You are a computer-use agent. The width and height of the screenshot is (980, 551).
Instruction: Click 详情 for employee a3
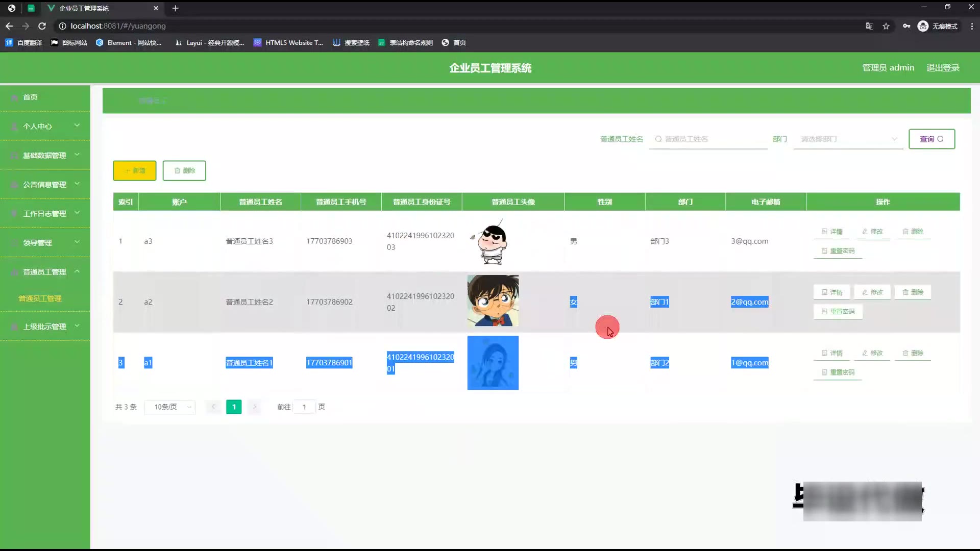pos(831,232)
